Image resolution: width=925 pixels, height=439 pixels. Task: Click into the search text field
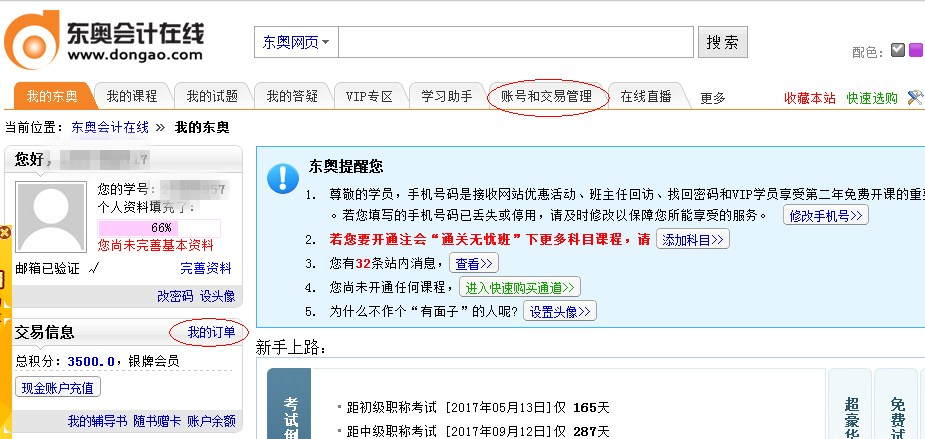(x=517, y=43)
